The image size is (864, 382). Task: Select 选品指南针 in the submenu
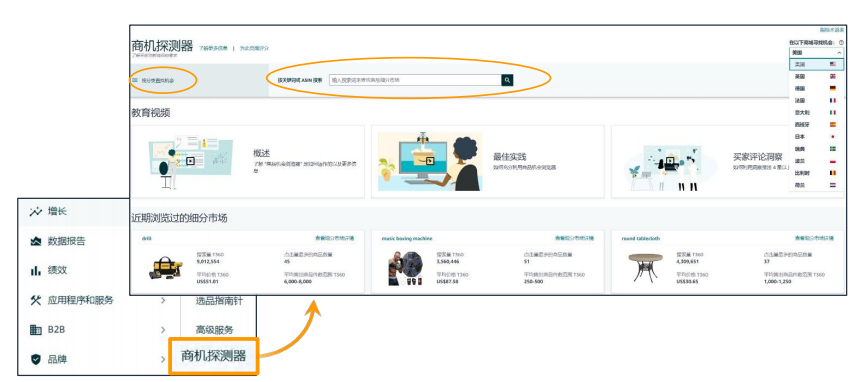(x=219, y=300)
